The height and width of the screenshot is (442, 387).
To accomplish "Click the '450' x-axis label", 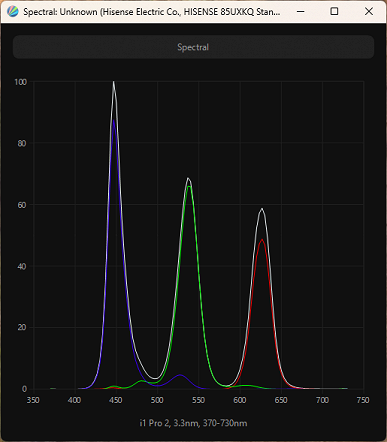I will click(116, 400).
